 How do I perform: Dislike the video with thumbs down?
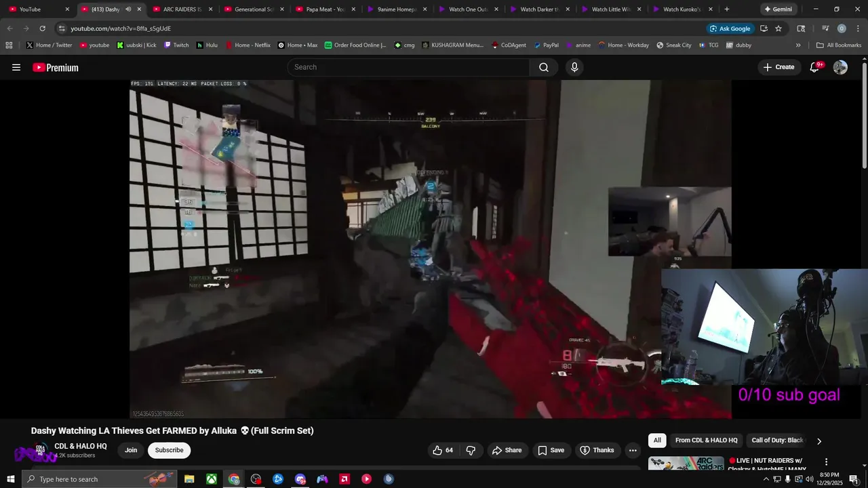471,450
